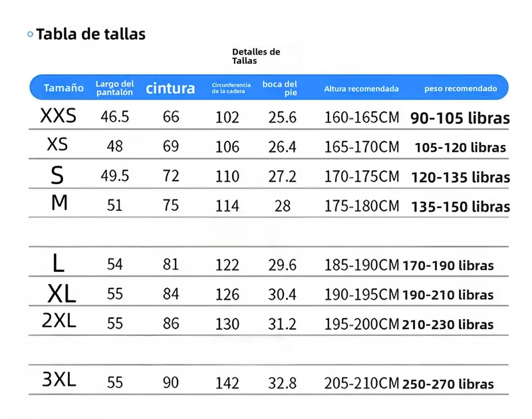Click the peso recomendado header
Viewport: 532px width, 419px height.
[x=460, y=88]
